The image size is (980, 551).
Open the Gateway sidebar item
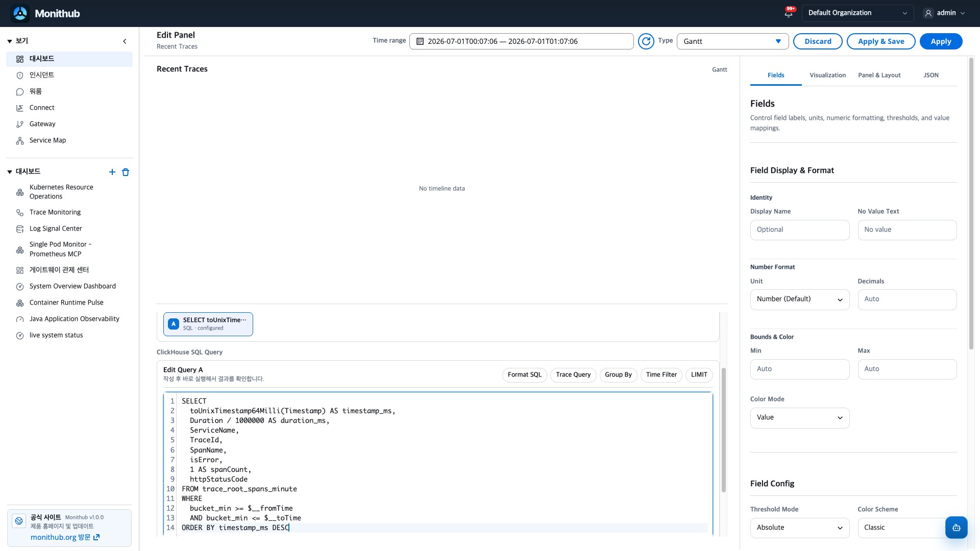click(42, 124)
